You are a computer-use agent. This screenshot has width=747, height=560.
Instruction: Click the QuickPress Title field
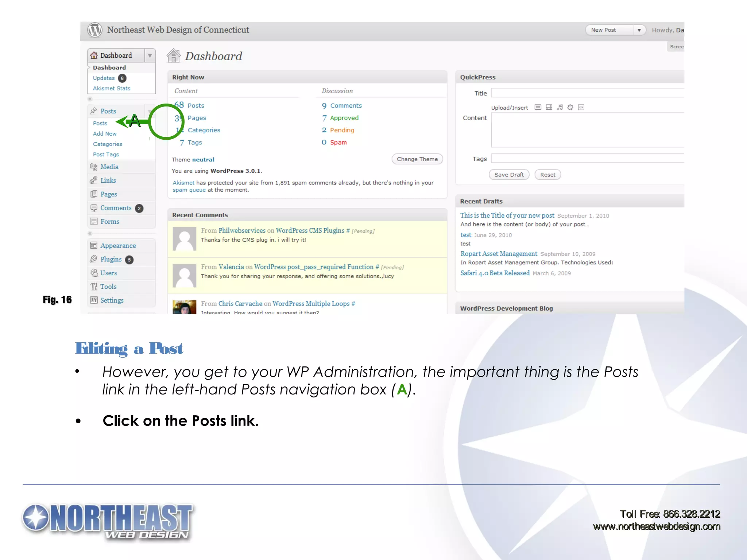(x=588, y=93)
